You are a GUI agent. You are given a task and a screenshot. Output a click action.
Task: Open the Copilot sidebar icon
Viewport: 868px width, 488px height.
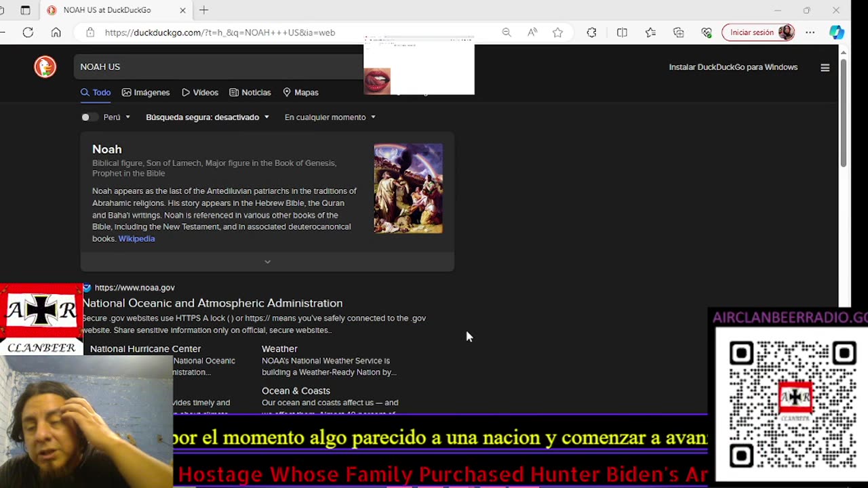[x=837, y=32]
